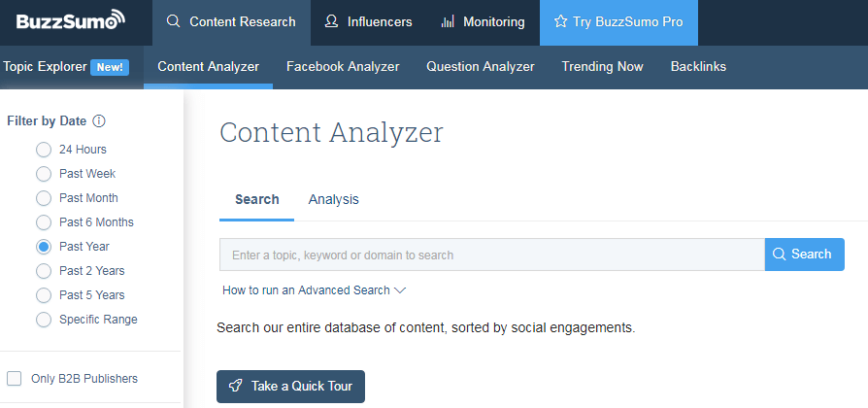Click the Filter by Date info icon
Viewport: 868px width, 408px height.
coord(99,121)
